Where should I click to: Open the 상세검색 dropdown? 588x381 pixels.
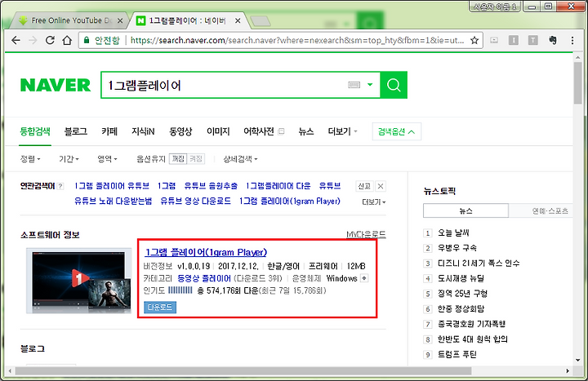tap(240, 159)
